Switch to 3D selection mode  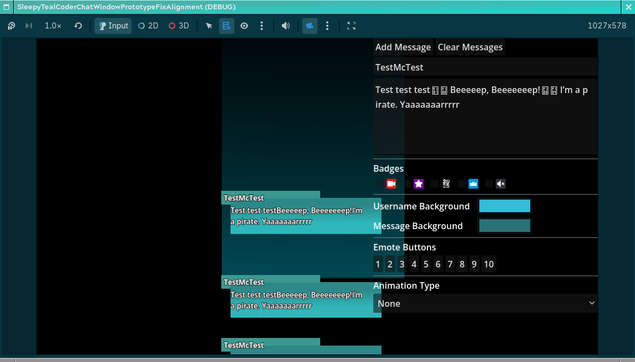179,26
